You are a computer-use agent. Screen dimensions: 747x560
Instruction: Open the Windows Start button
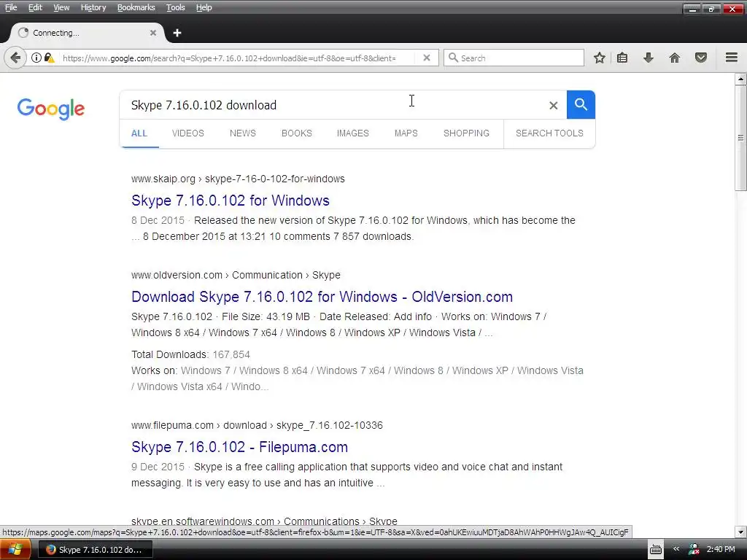coord(15,550)
